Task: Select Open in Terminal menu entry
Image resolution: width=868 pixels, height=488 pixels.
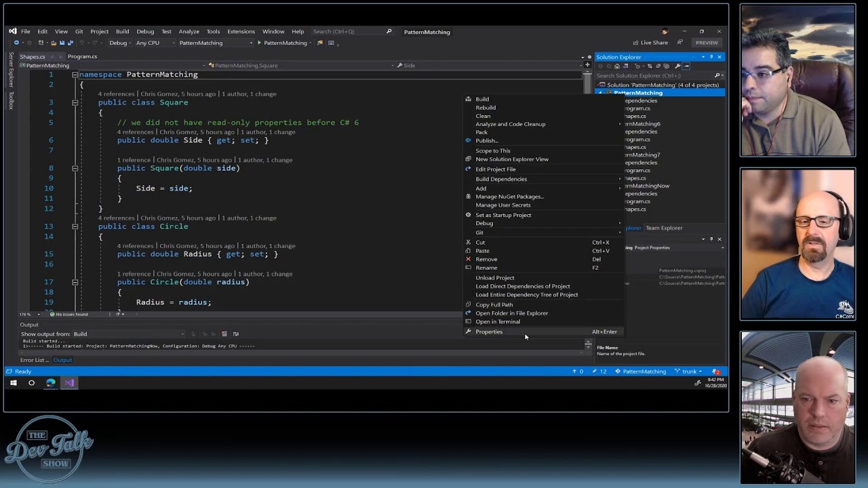Action: pyautogui.click(x=542, y=321)
